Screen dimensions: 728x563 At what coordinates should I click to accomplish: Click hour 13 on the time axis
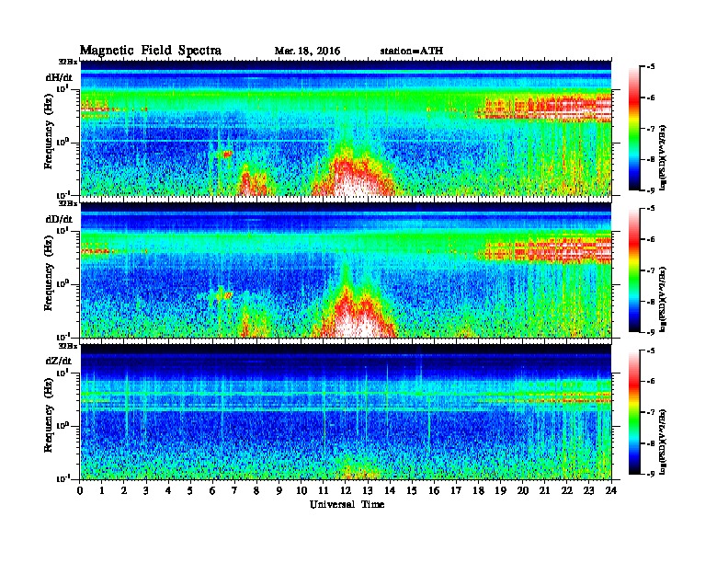[x=369, y=490]
